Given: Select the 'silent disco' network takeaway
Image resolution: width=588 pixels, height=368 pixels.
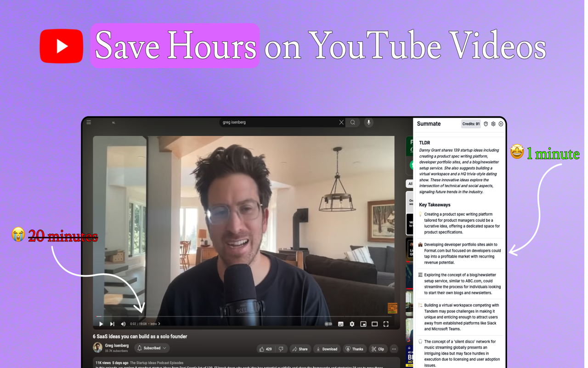Looking at the screenshot, I should pyautogui.click(x=459, y=353).
